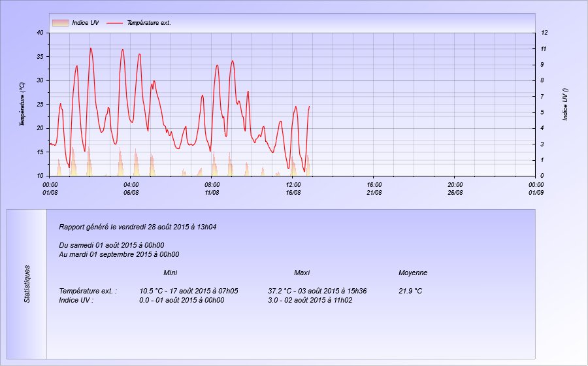
Task: Click the 'Indice UV :' statistics row label
Action: pyautogui.click(x=76, y=300)
